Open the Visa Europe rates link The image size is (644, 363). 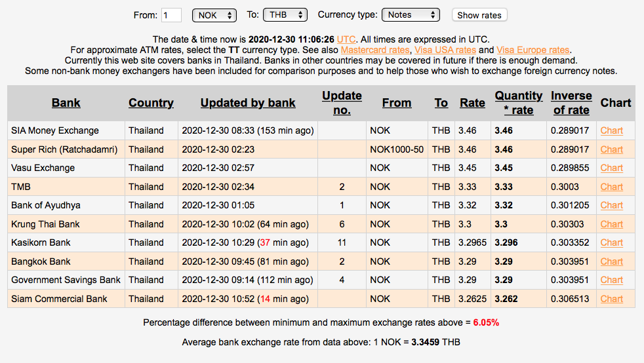533,50
